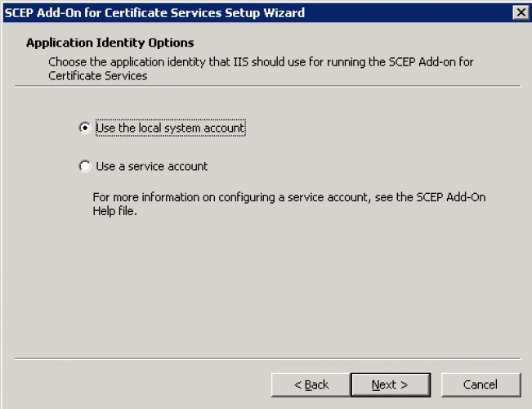Click the 'Use a service account' label text

tap(152, 166)
